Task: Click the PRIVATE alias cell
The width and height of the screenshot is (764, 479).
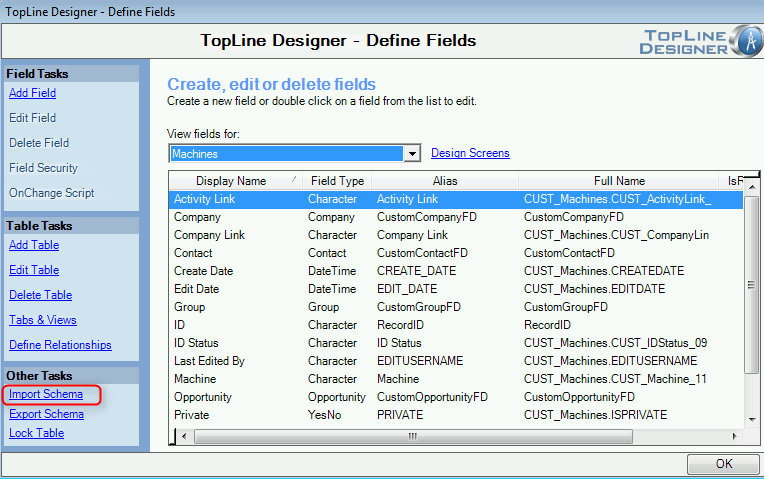Action: pyautogui.click(x=400, y=415)
